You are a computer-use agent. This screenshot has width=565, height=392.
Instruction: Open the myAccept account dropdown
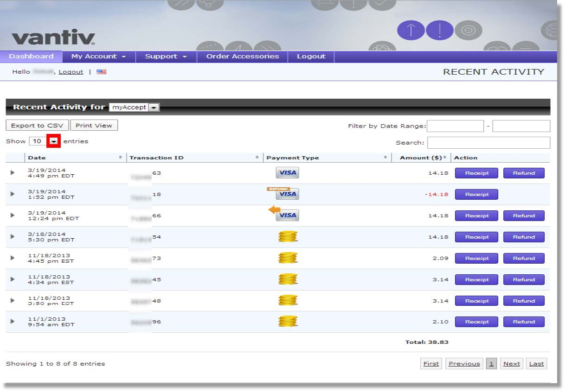(154, 107)
